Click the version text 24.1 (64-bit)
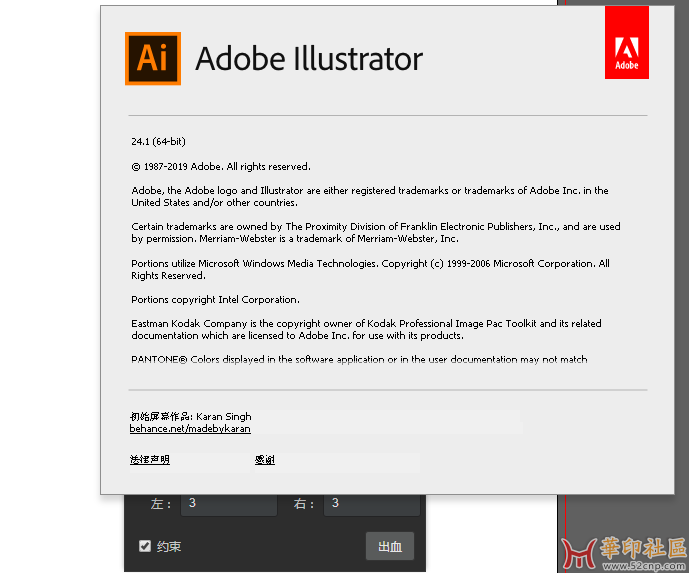The height and width of the screenshot is (573, 689). pos(158,141)
